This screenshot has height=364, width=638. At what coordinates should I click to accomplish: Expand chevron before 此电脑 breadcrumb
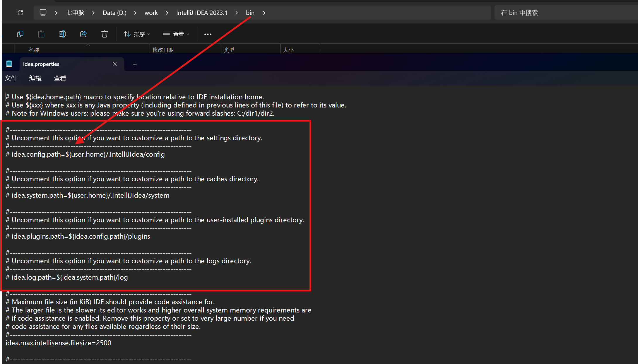click(56, 13)
